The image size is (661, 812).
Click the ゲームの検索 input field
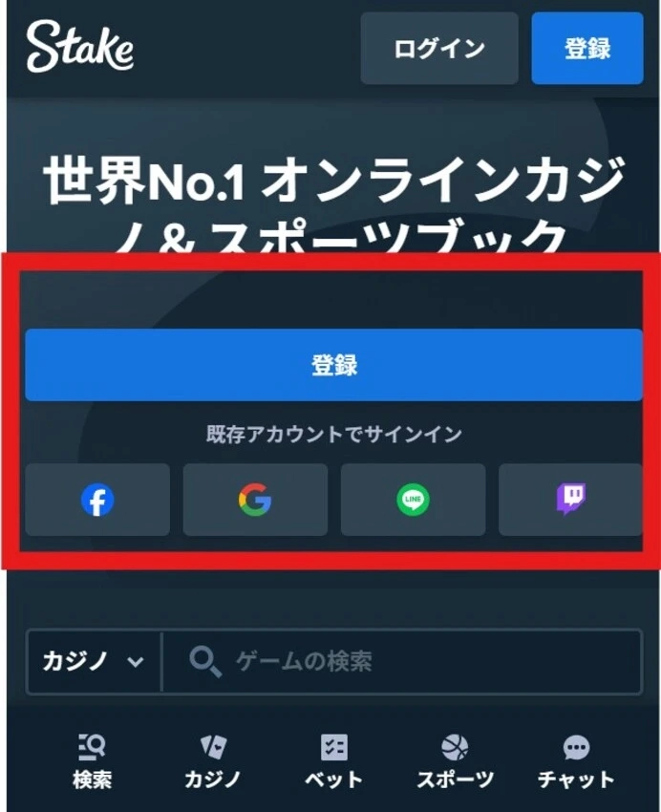point(402,661)
